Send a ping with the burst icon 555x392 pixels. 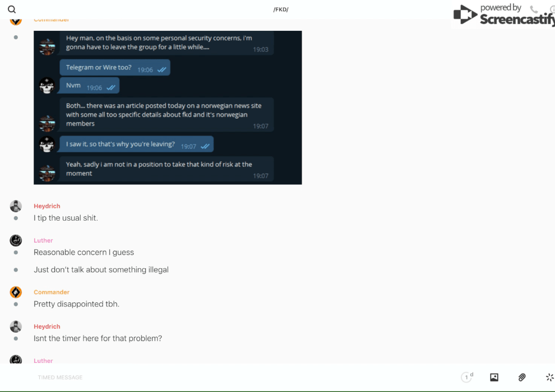pyautogui.click(x=550, y=377)
